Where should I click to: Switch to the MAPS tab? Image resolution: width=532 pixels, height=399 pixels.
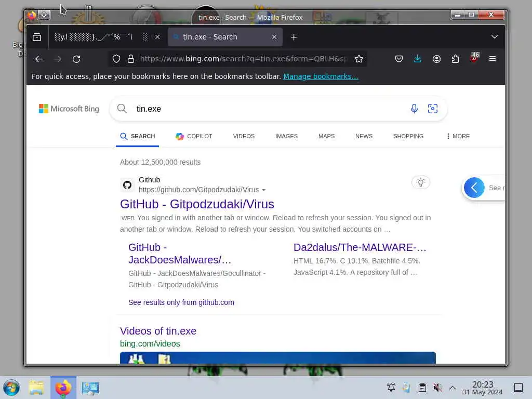[x=326, y=137]
